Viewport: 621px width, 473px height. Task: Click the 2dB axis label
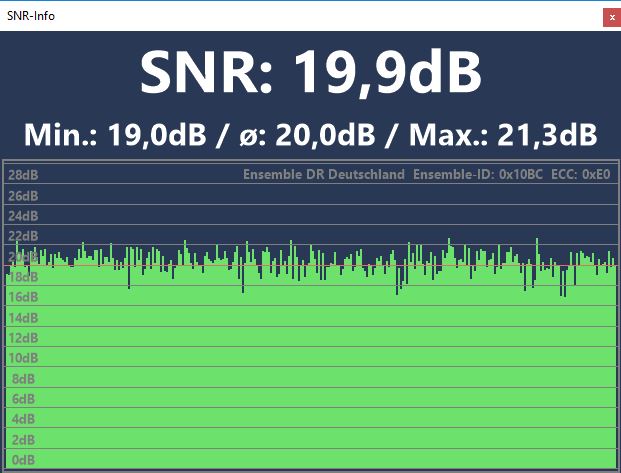(x=23, y=440)
